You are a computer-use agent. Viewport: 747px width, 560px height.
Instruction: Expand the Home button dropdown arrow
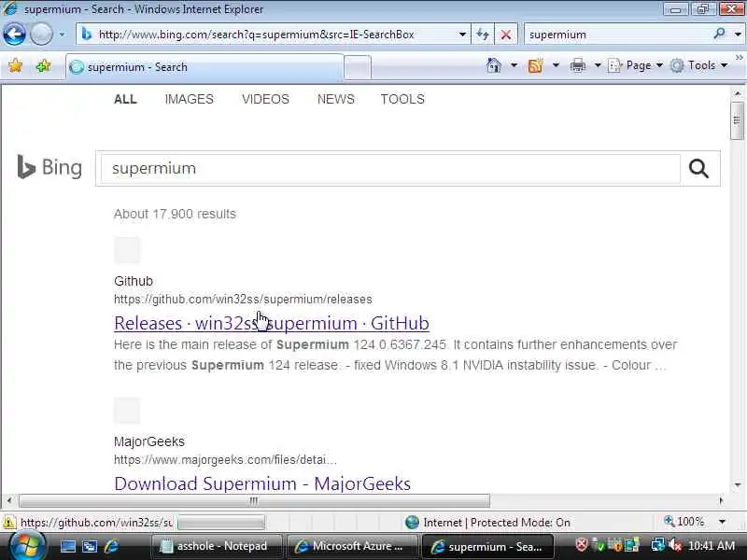[514, 65]
